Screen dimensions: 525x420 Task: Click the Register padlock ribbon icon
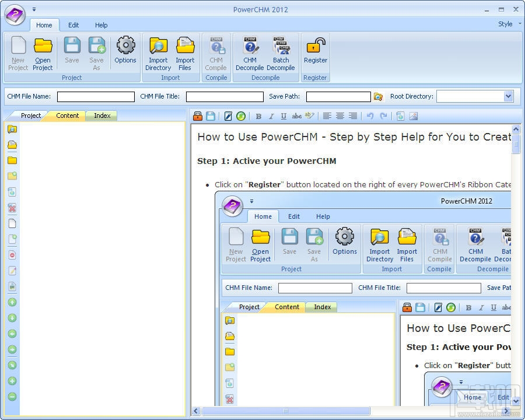pos(316,50)
